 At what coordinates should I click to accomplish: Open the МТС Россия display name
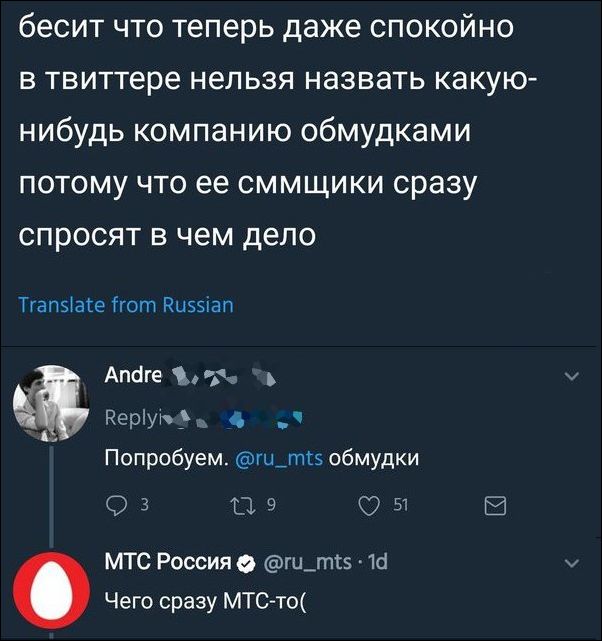coord(168,562)
